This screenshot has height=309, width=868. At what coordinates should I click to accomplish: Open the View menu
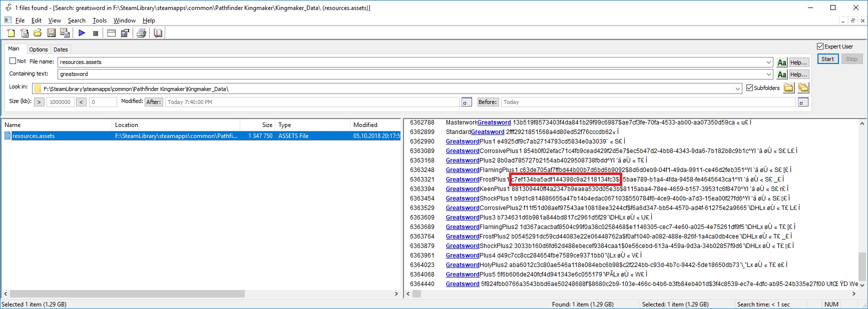pyautogui.click(x=55, y=20)
